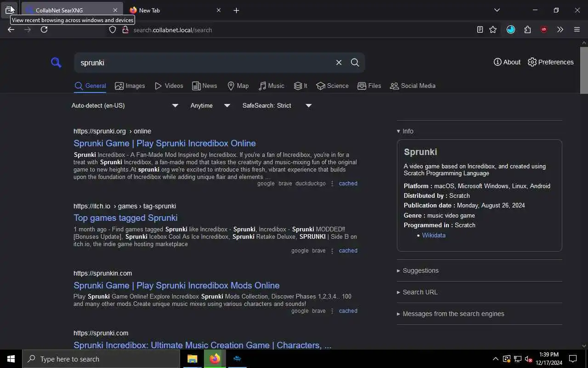
Task: Click the SearXNG logo magnifier
Action: 56,63
